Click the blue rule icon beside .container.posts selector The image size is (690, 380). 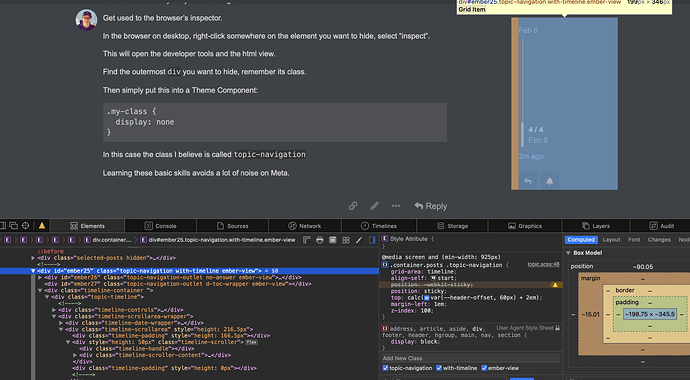[x=385, y=265]
